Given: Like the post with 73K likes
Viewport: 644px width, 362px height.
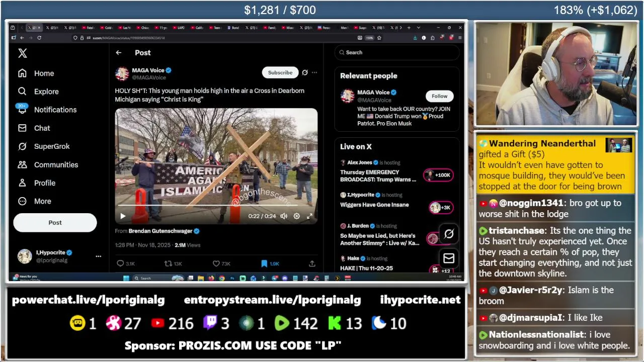Looking at the screenshot, I should pos(216,263).
